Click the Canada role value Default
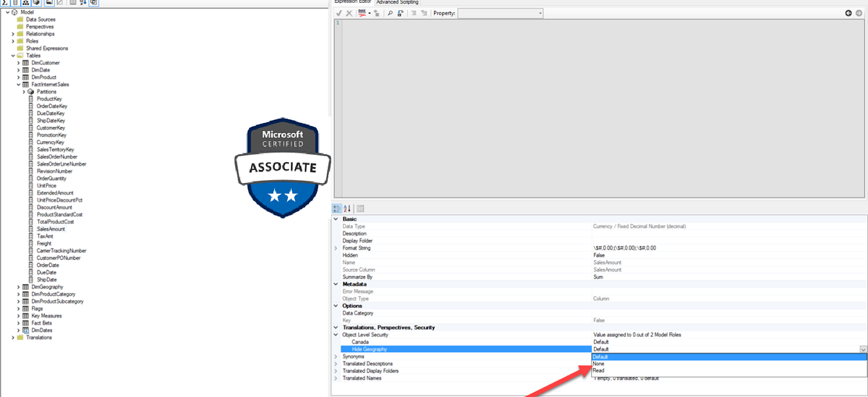 [601, 342]
